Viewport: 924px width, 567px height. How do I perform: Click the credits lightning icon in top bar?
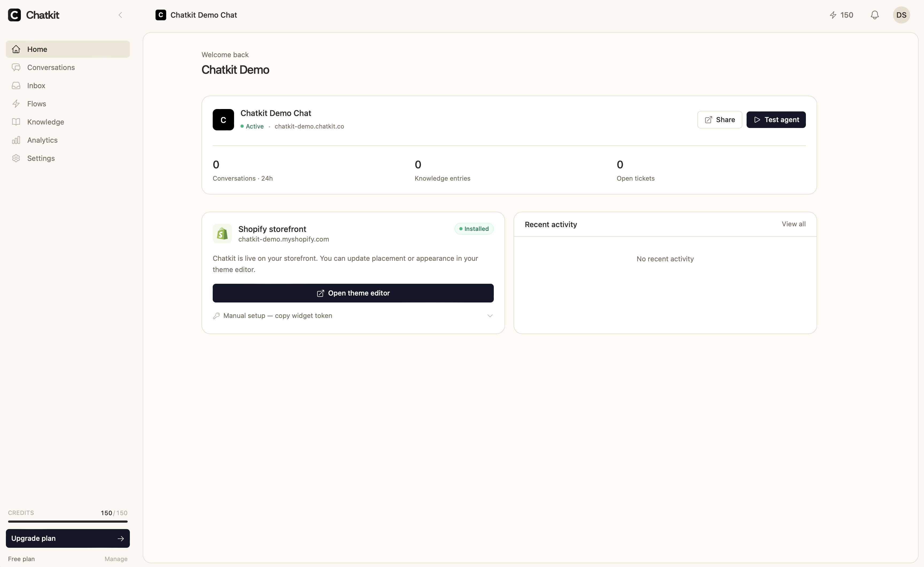(x=833, y=15)
